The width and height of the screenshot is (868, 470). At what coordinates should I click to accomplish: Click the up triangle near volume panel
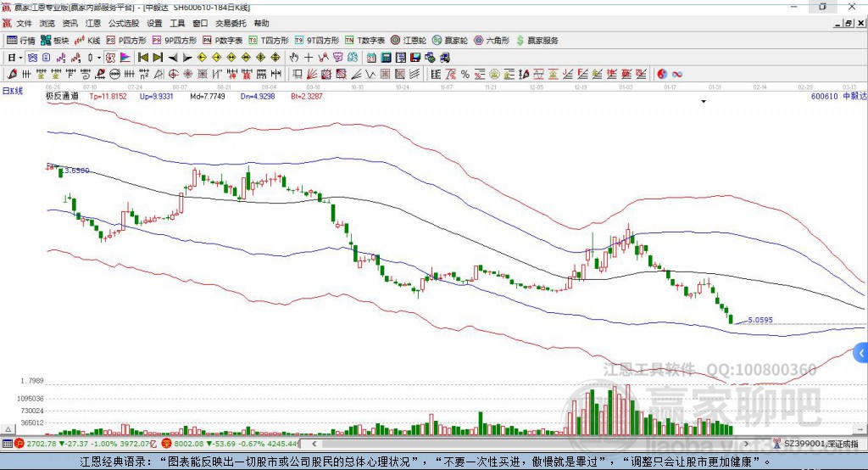pyautogui.click(x=8, y=429)
